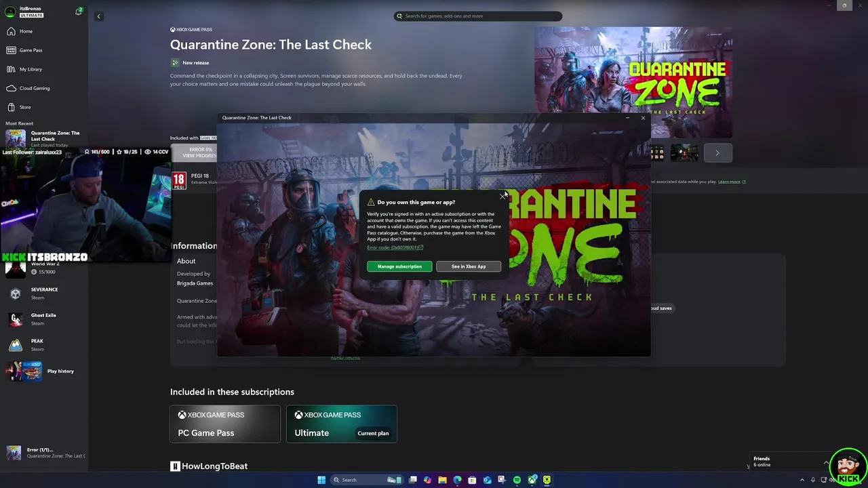Close the Quarantine Zone game window
This screenshot has height=488, width=868.
pyautogui.click(x=643, y=118)
